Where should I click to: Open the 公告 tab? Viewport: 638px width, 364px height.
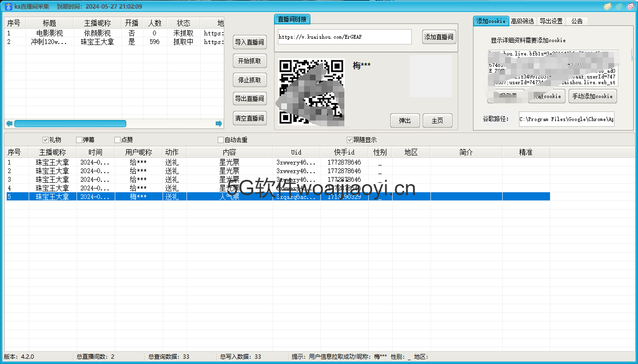[x=577, y=22]
